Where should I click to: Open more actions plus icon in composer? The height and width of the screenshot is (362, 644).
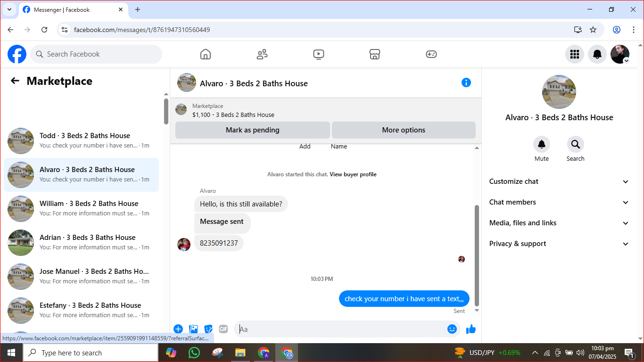tap(178, 329)
